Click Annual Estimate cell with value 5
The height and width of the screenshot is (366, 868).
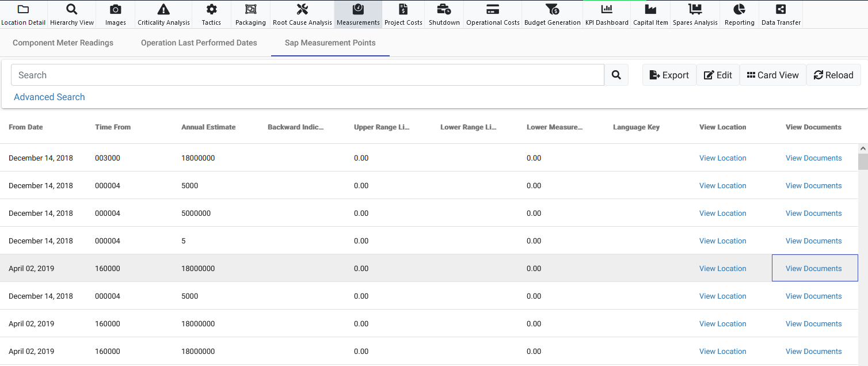184,241
